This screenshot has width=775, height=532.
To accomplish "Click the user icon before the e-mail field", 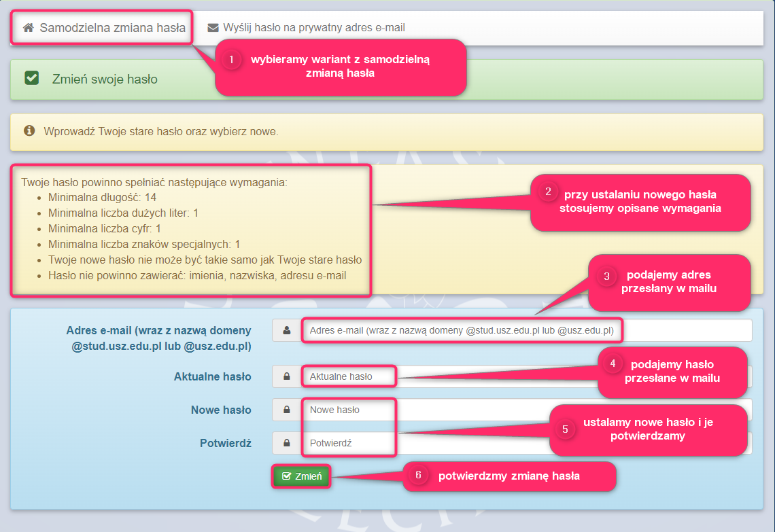I will pyautogui.click(x=286, y=330).
